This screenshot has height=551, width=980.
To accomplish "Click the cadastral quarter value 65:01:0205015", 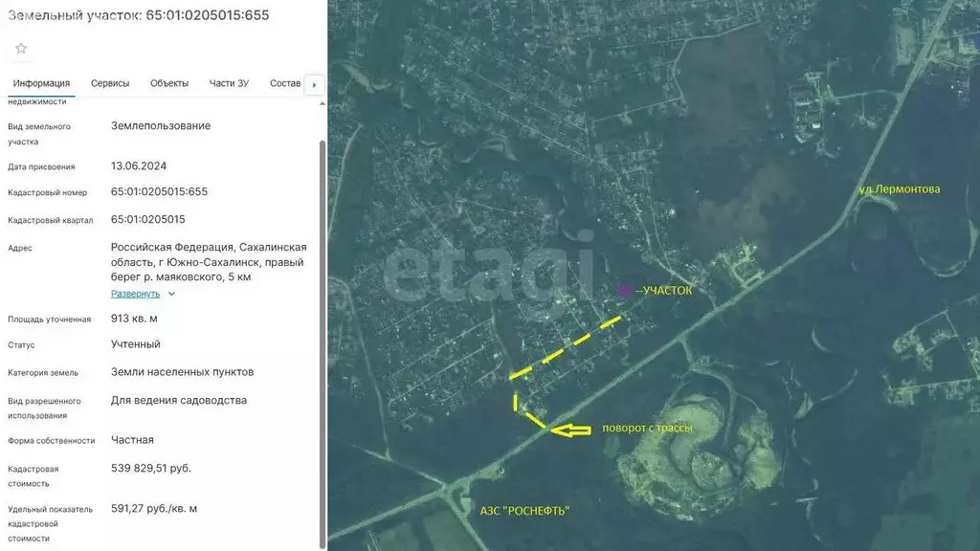I will point(148,219).
